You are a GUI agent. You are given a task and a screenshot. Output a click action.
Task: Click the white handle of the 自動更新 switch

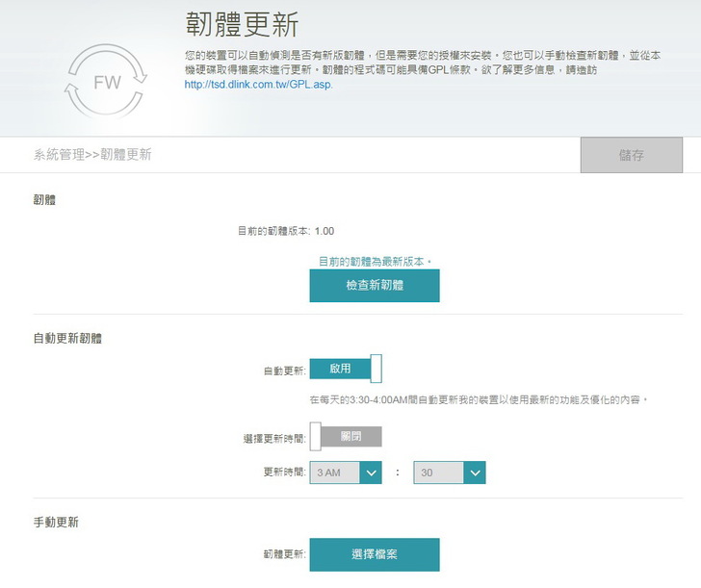tap(376, 369)
